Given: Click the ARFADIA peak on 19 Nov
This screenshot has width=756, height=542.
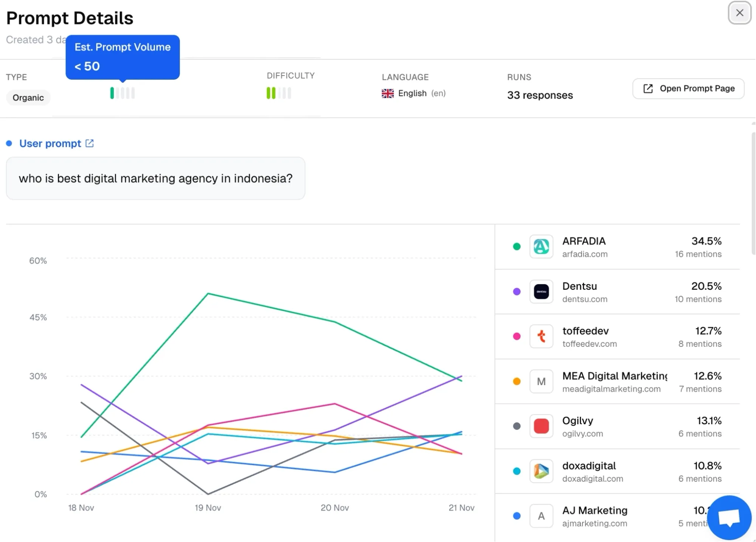Looking at the screenshot, I should tap(208, 293).
